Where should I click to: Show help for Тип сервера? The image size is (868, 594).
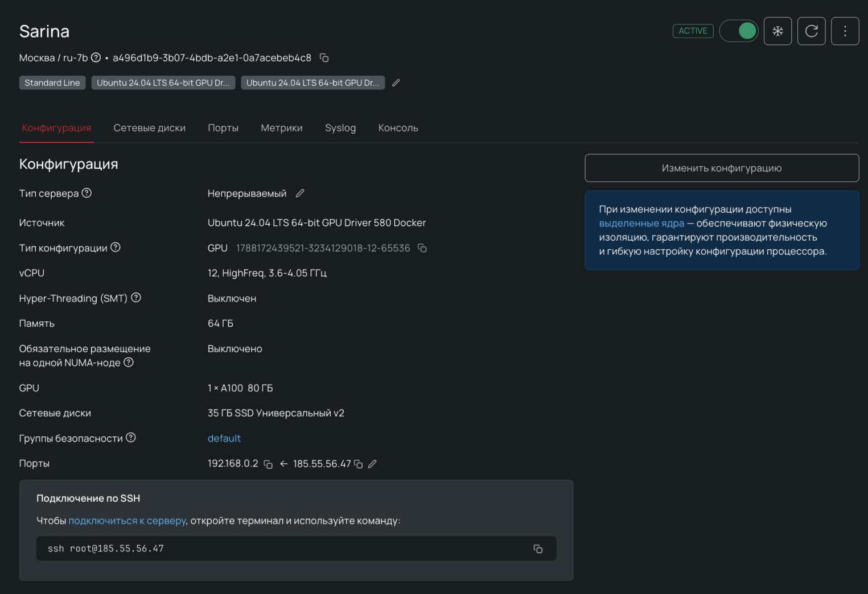coord(87,193)
